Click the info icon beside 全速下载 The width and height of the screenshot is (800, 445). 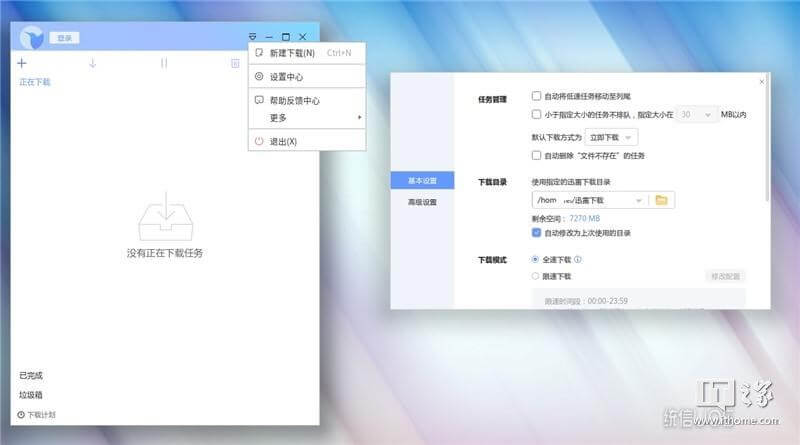579,259
